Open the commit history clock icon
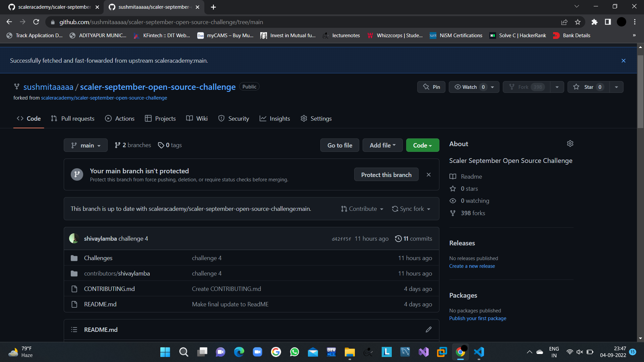The height and width of the screenshot is (362, 644). point(398,238)
